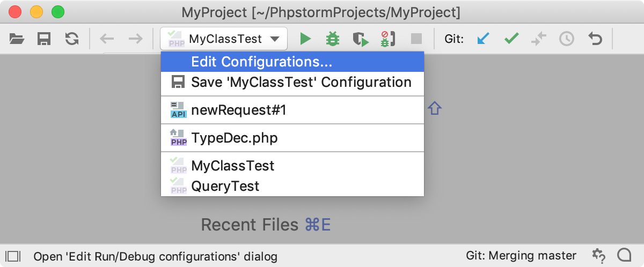Show Git history with the clock icon
Image resolution: width=644 pixels, height=267 pixels.
point(567,39)
